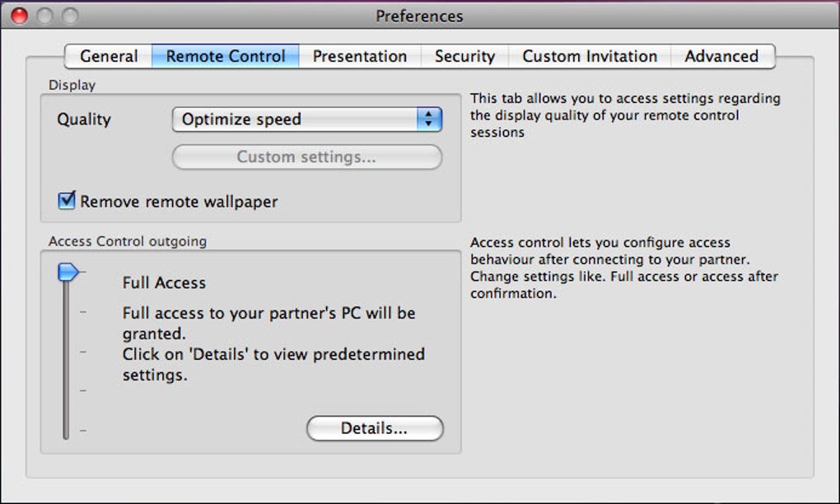The height and width of the screenshot is (504, 840).
Task: Uncheck Remove remote wallpaper checkbox
Action: coord(67,201)
